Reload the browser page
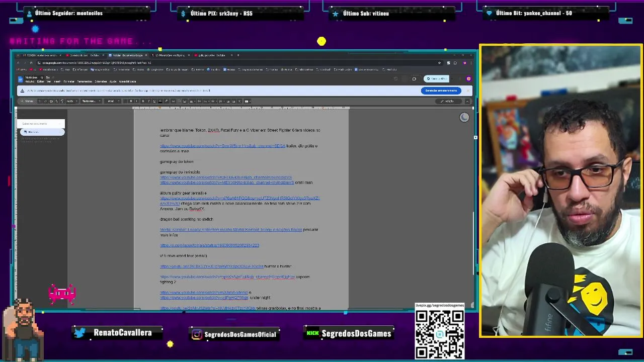644x362 pixels. 31,63
